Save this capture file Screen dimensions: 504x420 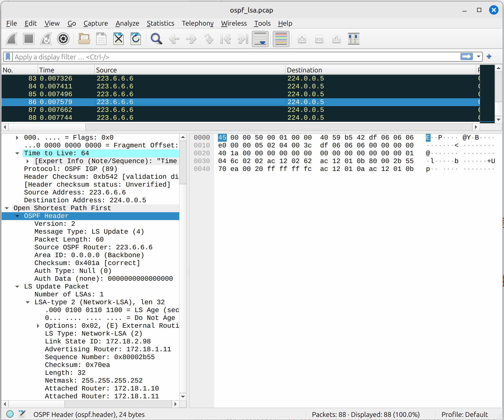tap(101, 39)
